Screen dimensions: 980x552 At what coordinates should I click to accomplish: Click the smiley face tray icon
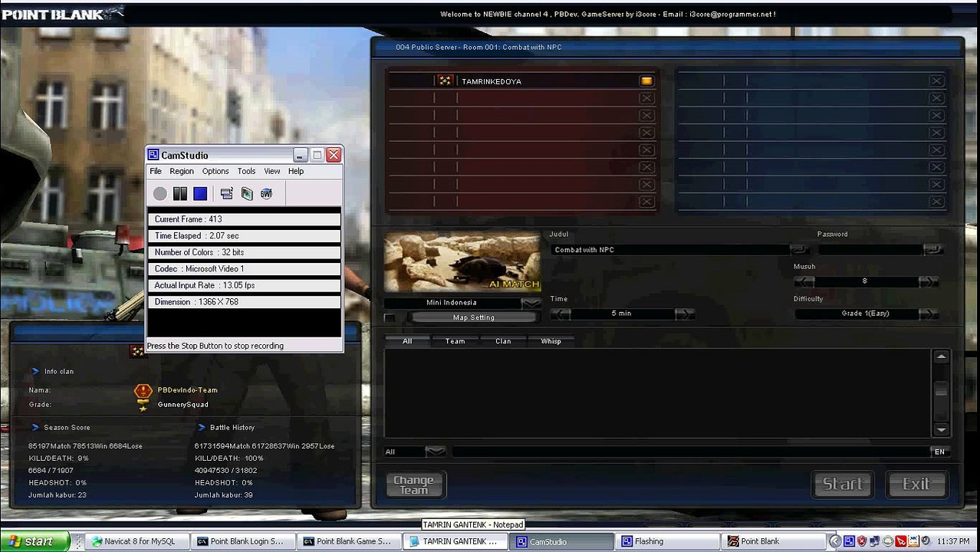point(888,541)
